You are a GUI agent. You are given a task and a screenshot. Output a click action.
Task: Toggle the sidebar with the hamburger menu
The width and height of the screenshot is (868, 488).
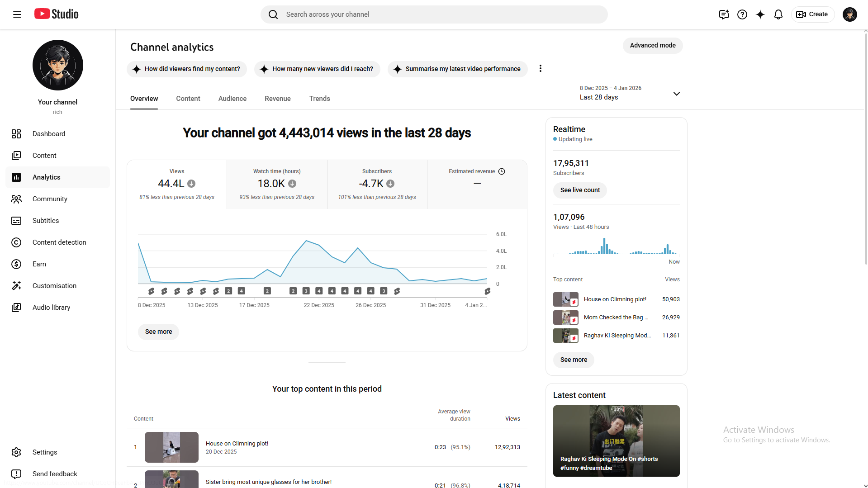17,14
